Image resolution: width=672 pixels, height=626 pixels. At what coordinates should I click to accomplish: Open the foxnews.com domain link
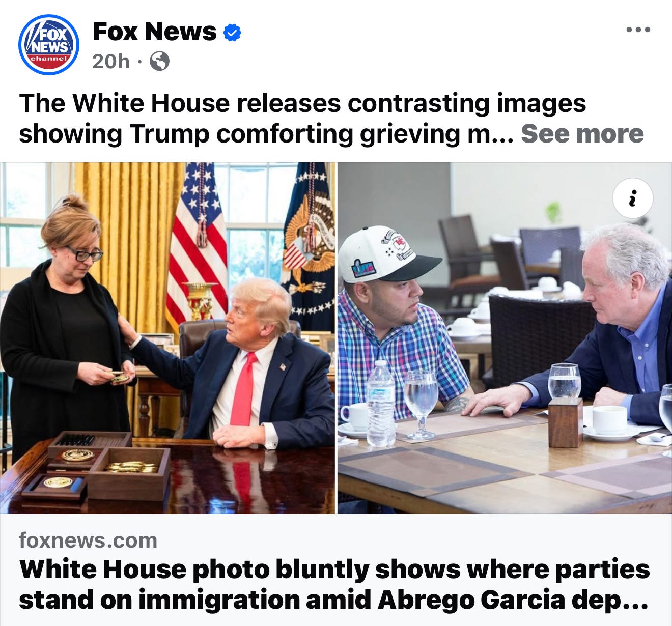coord(88,540)
